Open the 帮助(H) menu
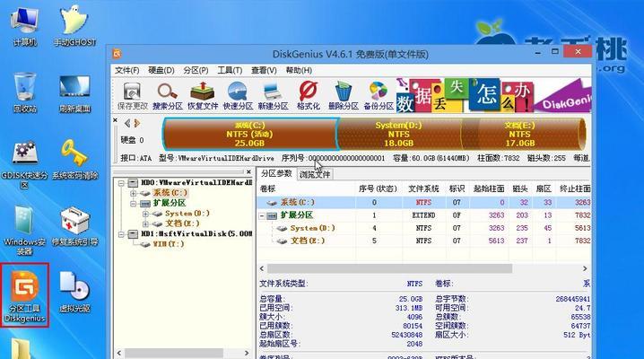644x359 pixels. coord(299,70)
